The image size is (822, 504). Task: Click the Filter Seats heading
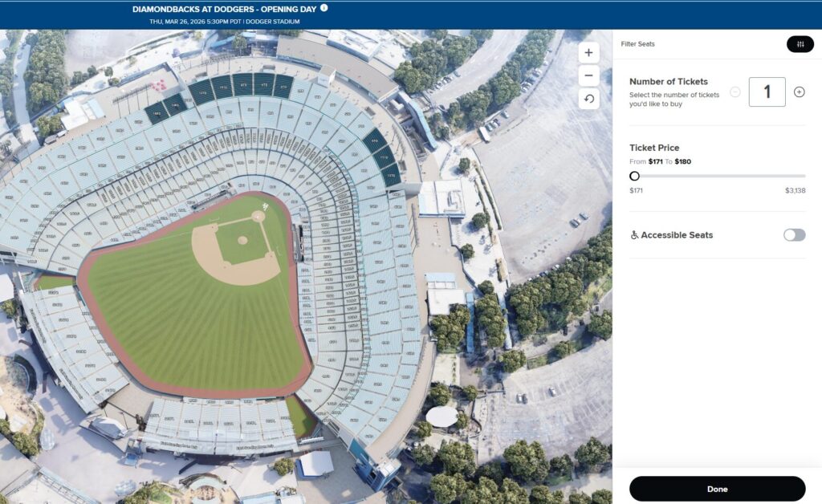(637, 44)
